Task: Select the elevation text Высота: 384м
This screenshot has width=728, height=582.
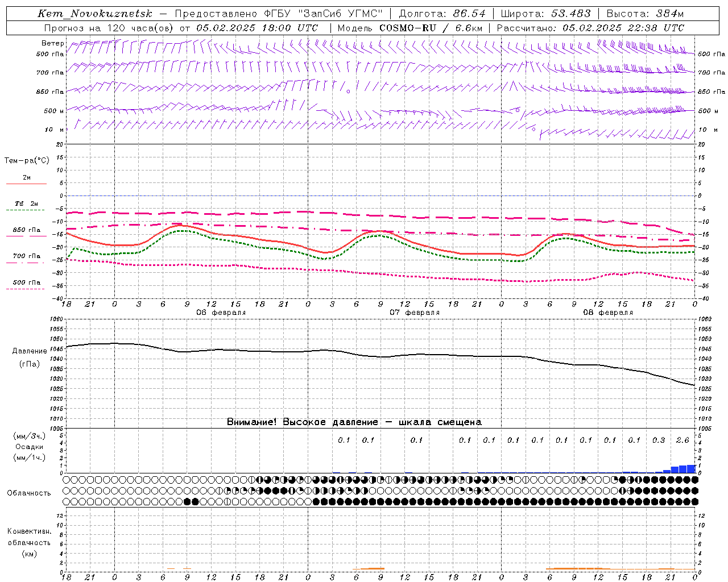Action: pos(645,14)
